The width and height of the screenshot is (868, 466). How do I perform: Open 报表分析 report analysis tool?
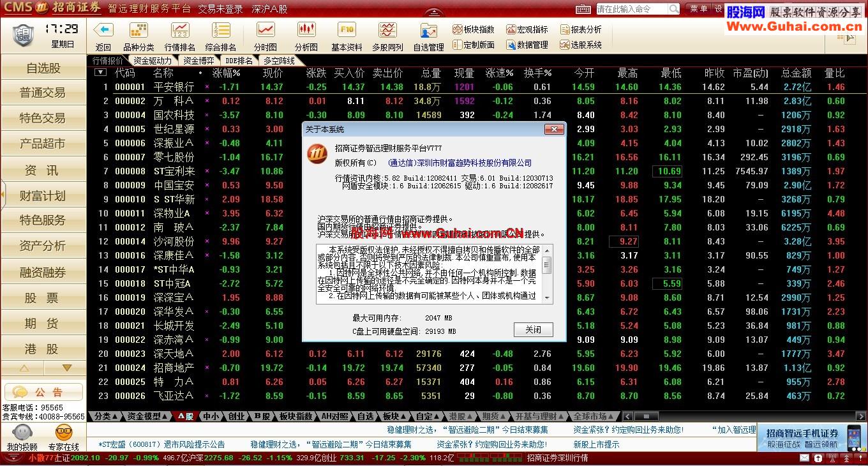[x=581, y=29]
